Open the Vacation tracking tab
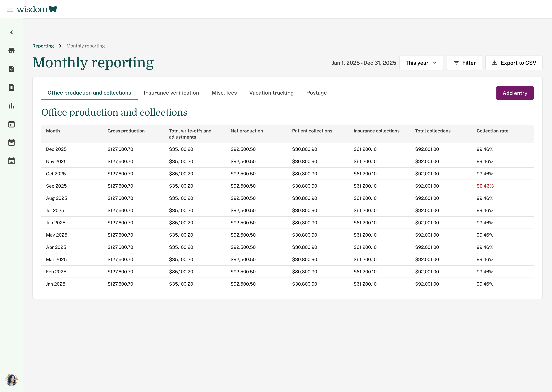The image size is (552, 392). point(271,93)
